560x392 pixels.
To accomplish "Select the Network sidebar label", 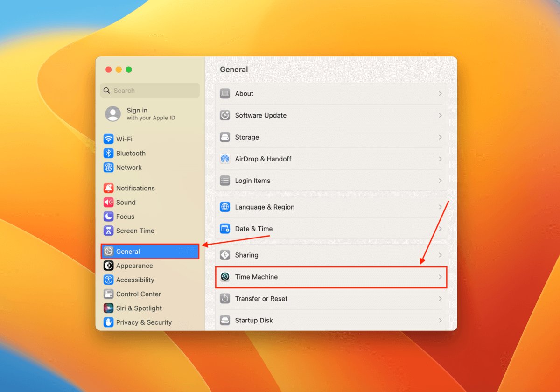I will pos(129,168).
